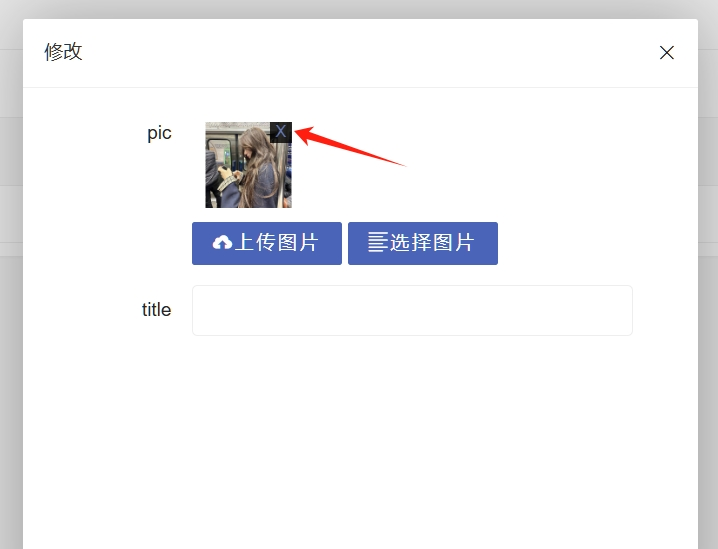Viewport: 718px width, 549px height.
Task: Close the 修改 dialog
Action: (667, 53)
